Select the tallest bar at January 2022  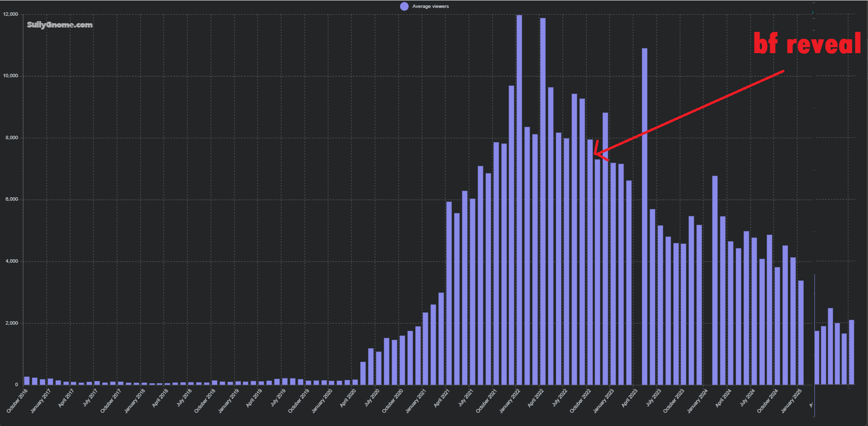(x=519, y=200)
